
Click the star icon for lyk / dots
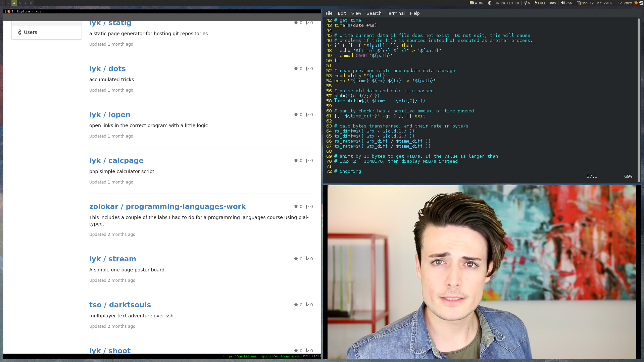coord(296,68)
